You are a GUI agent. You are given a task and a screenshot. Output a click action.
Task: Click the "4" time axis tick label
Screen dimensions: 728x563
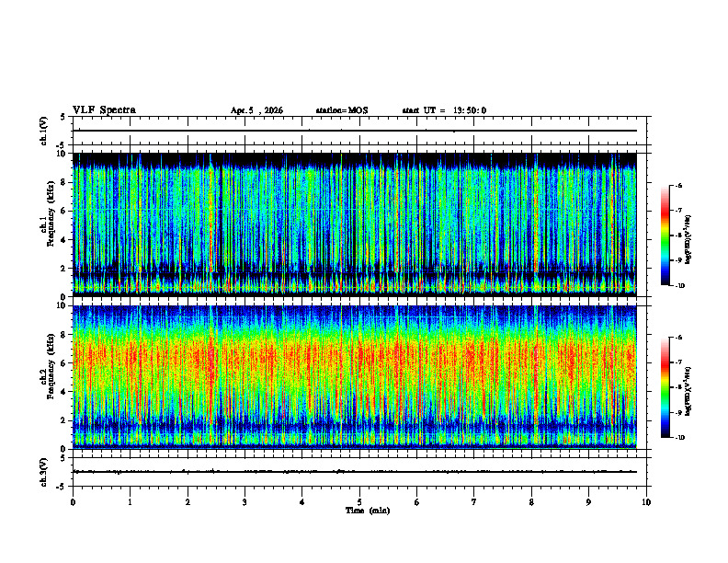(302, 502)
